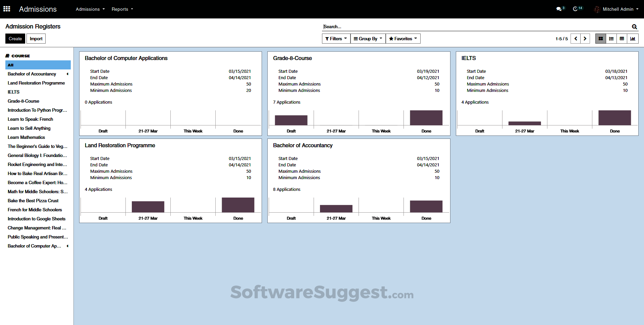Open the Favorites dropdown
The height and width of the screenshot is (325, 644).
(x=403, y=39)
